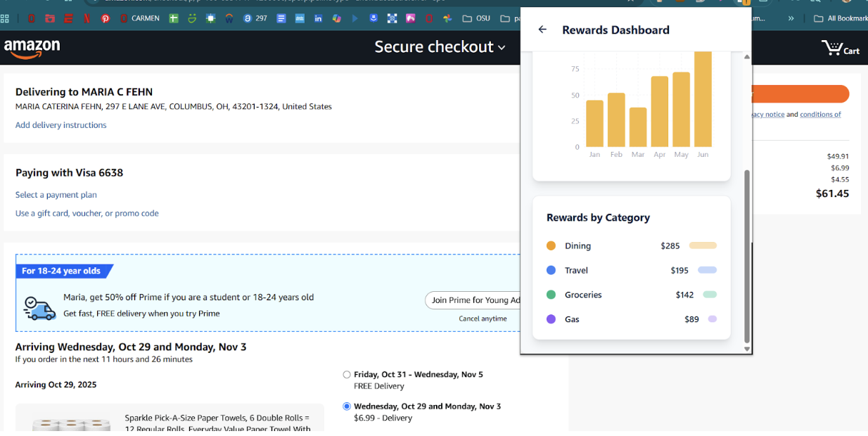Screen dimensions: 868x436
Task: Open the Pinterest bookmark
Action: click(106, 18)
